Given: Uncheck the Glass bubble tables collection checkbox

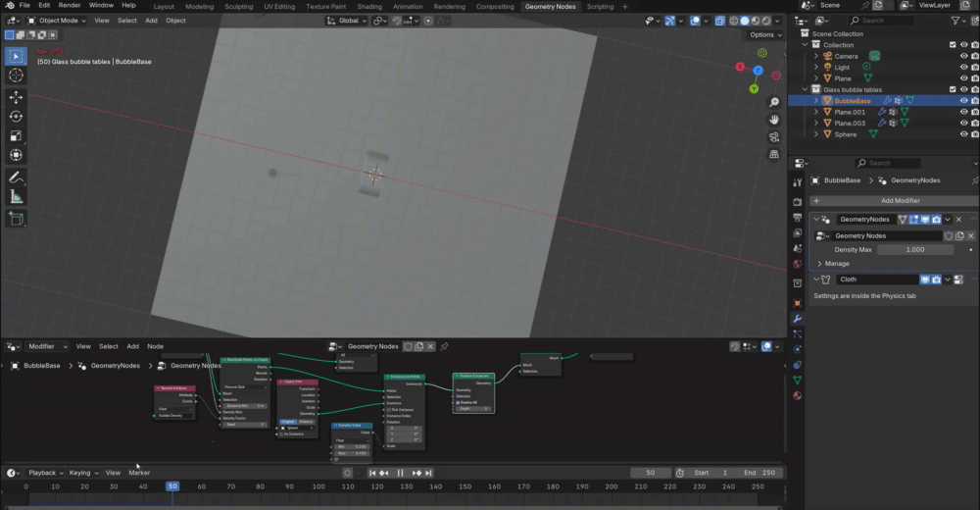Looking at the screenshot, I should (952, 89).
